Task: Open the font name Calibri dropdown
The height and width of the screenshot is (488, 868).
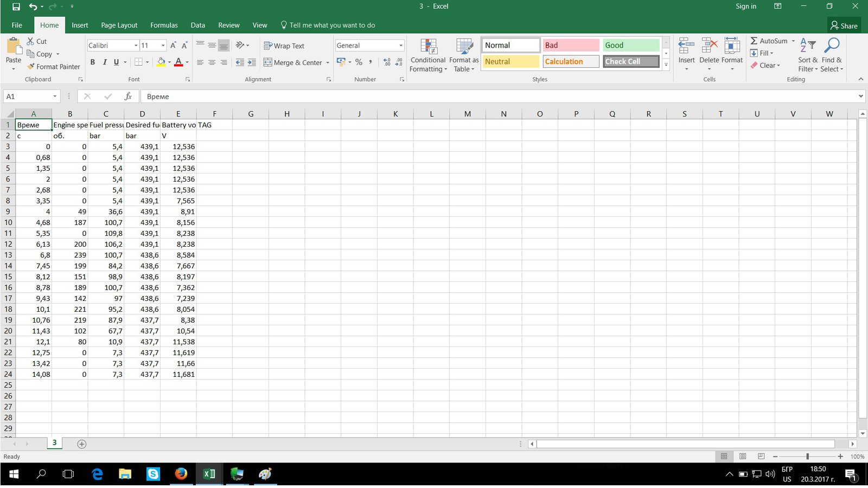Action: (136, 46)
